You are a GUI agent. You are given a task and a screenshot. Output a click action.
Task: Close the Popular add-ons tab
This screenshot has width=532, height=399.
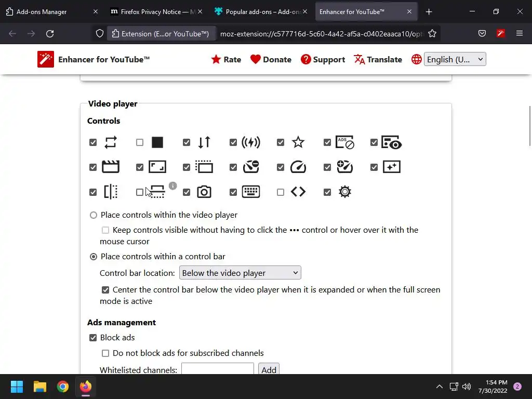[305, 11]
